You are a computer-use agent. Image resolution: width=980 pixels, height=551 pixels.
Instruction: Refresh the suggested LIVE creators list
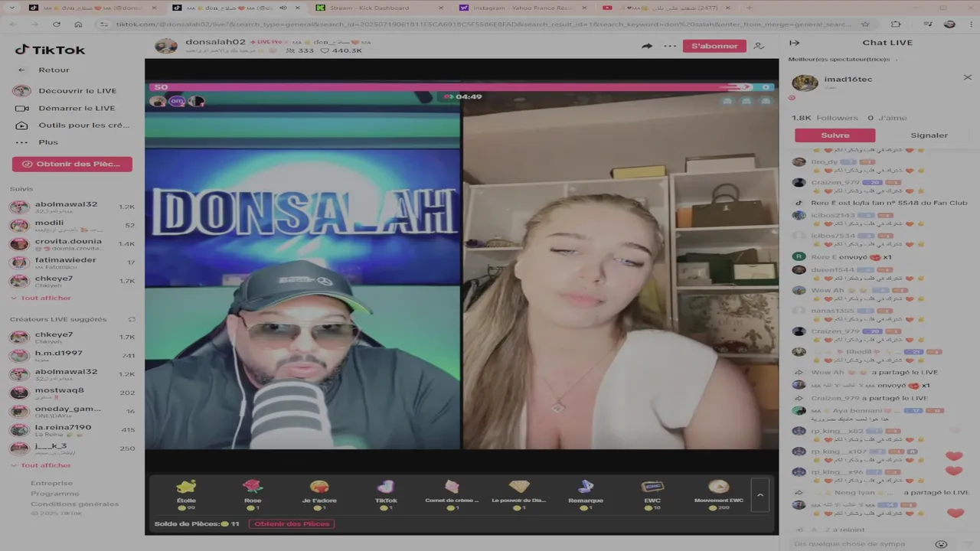[132, 319]
